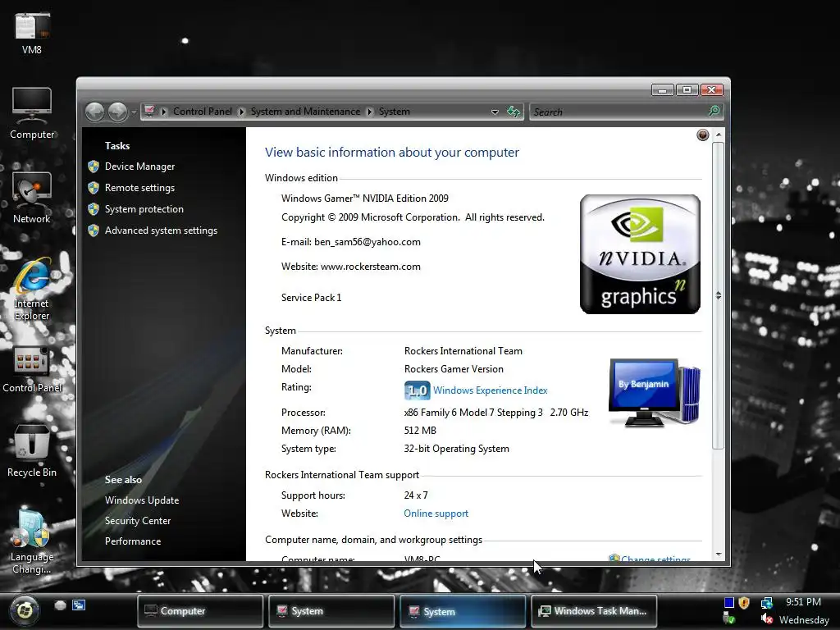The image size is (840, 630).
Task: Click the search magnifier icon
Action: point(714,111)
